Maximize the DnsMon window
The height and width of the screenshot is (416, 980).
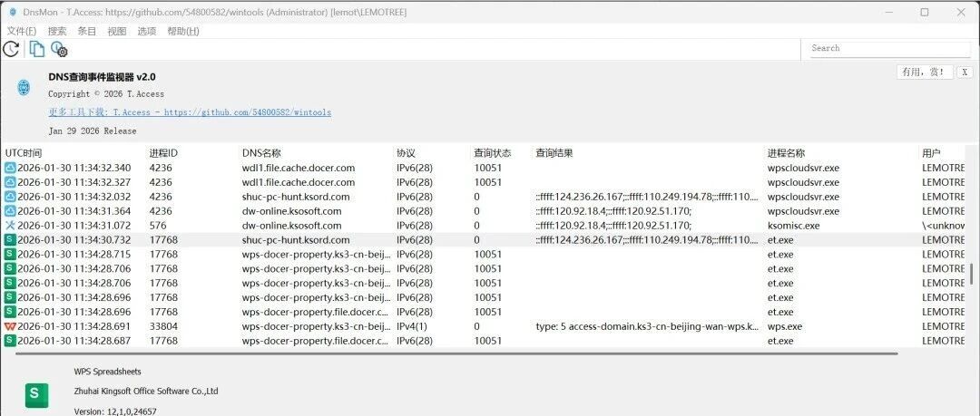pos(925,12)
